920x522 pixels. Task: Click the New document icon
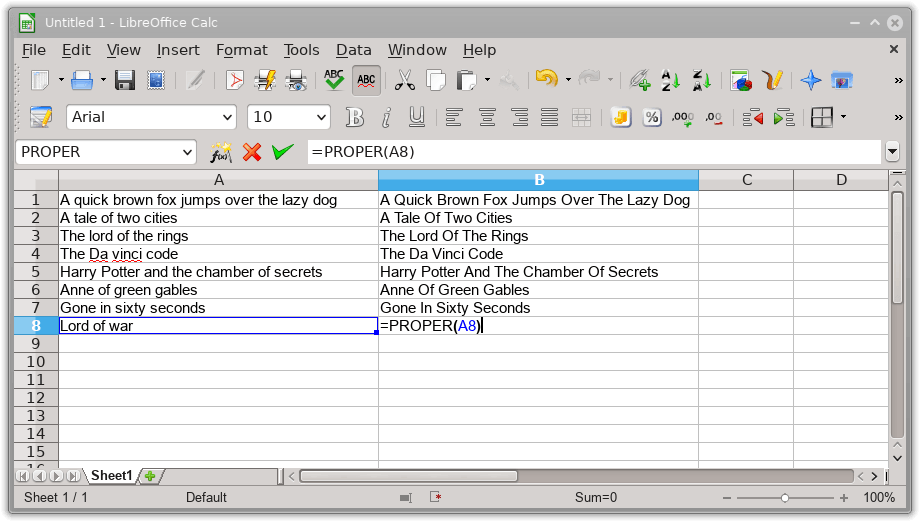(40, 80)
